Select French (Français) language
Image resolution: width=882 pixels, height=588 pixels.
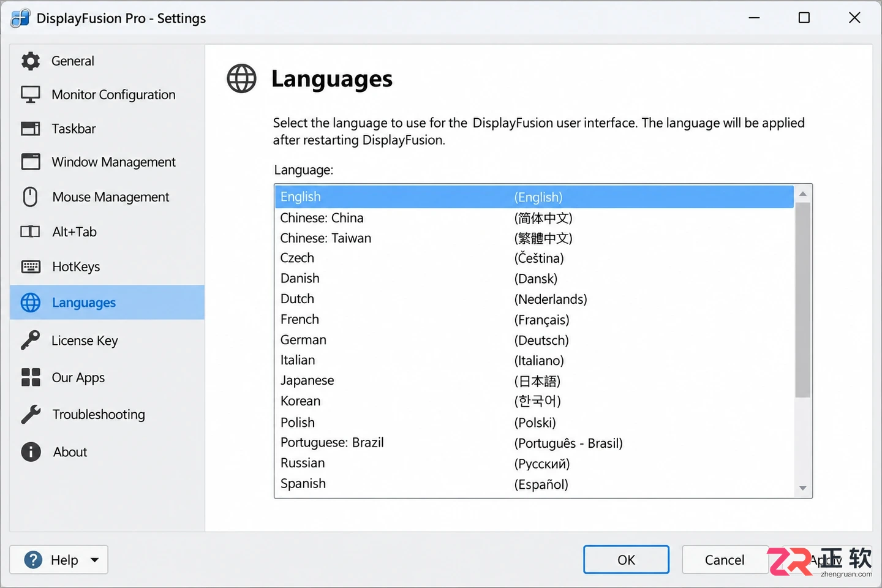(x=534, y=320)
